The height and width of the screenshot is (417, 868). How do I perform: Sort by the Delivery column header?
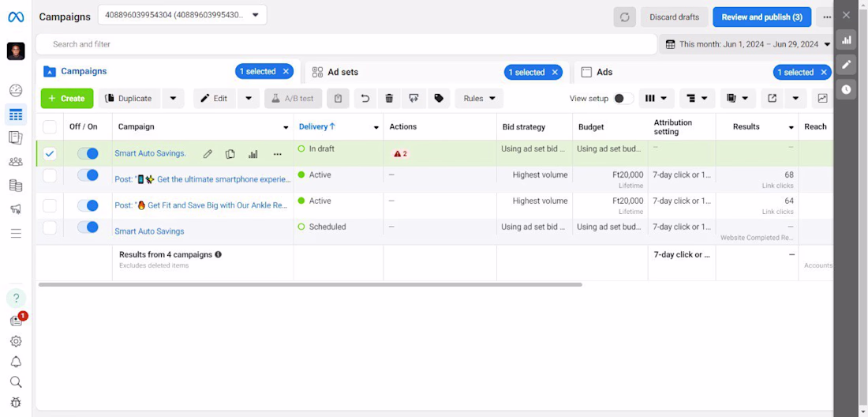tap(317, 127)
